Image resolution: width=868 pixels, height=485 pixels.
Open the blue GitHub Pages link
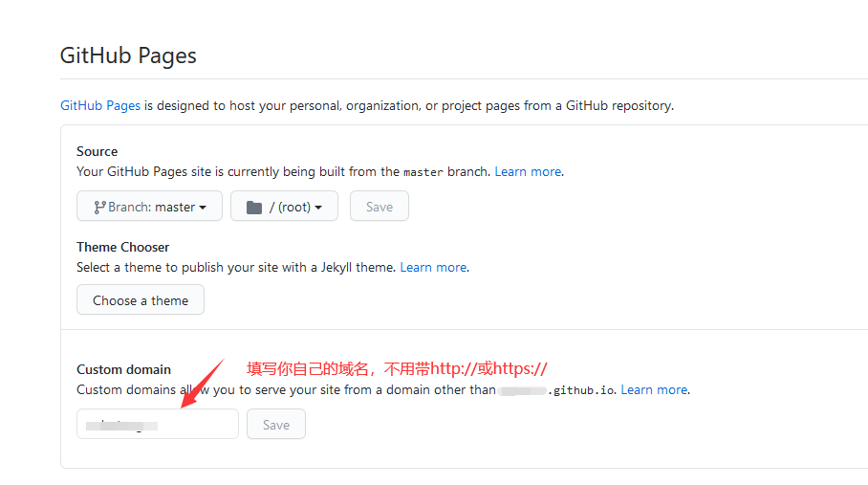click(x=100, y=105)
